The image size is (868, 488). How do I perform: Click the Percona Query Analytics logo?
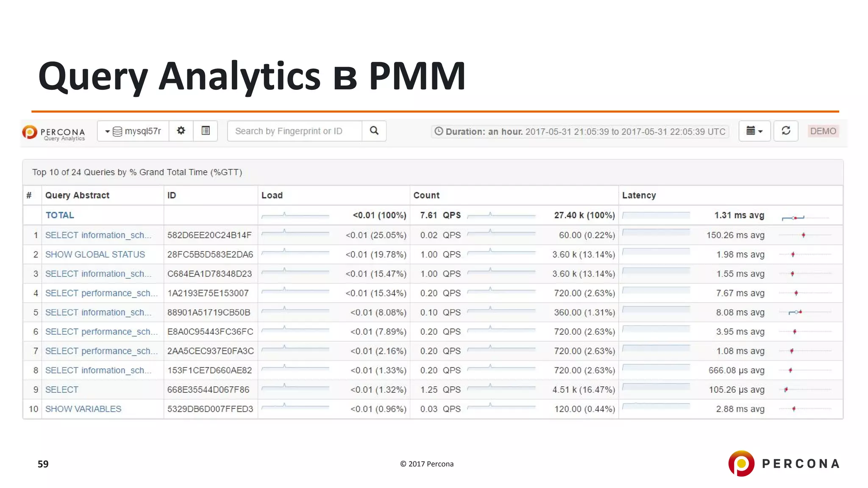pyautogui.click(x=53, y=133)
